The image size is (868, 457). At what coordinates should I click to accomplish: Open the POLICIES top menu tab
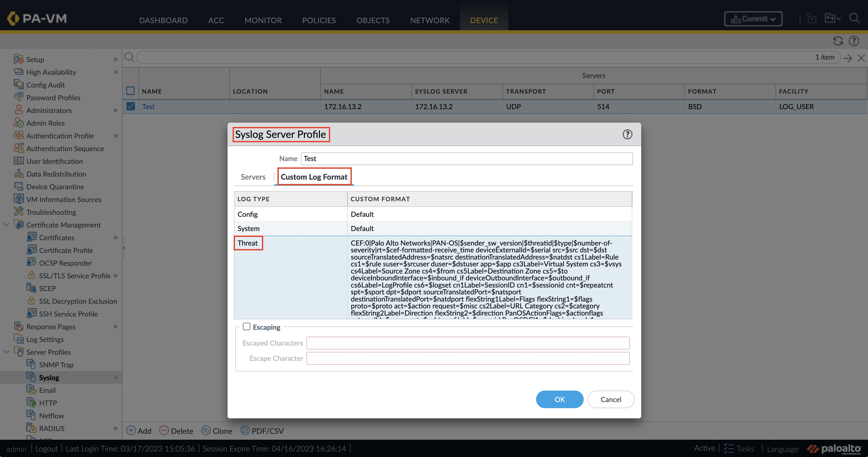click(x=319, y=20)
